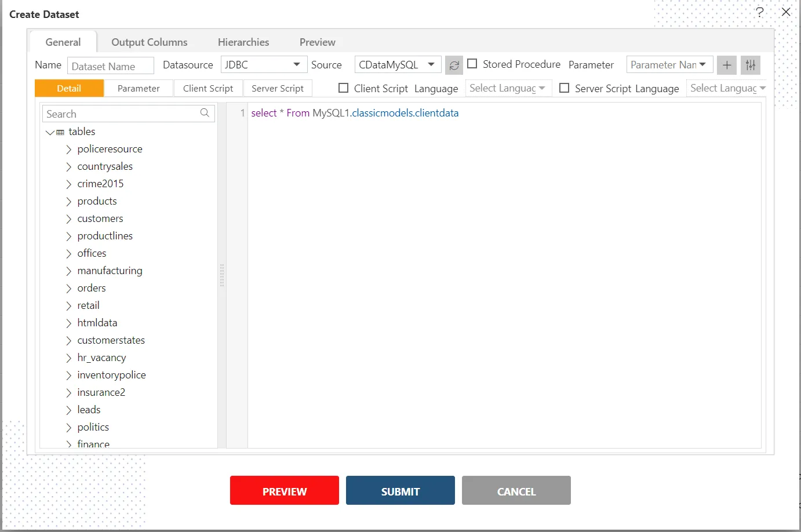Switch to the Output Columns tab

tap(150, 42)
